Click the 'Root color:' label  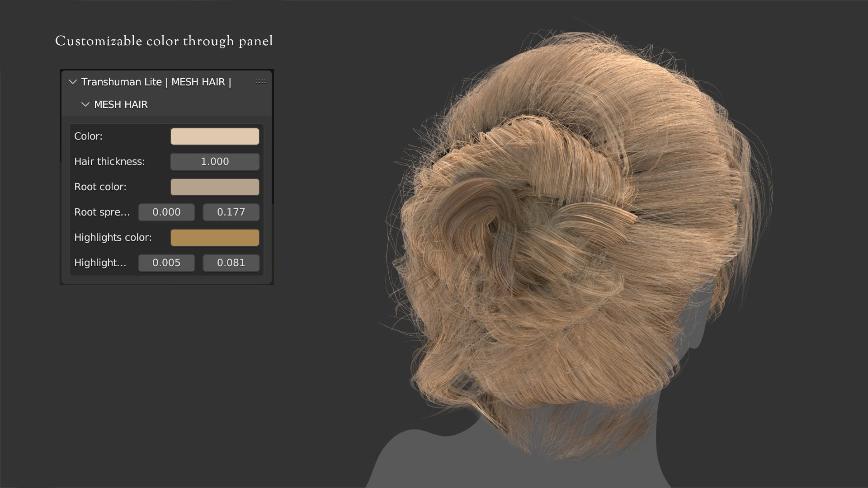(100, 187)
